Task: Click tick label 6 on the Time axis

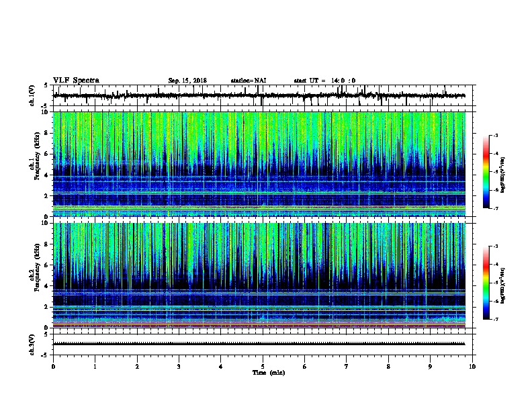Action: pos(305,366)
